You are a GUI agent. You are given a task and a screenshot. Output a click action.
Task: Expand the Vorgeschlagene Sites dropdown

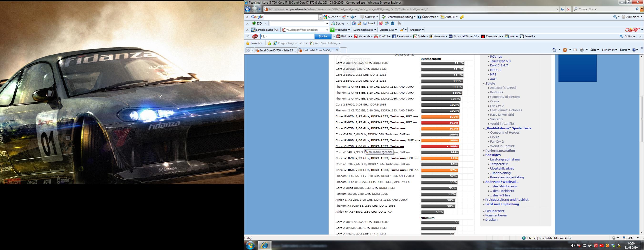306,43
